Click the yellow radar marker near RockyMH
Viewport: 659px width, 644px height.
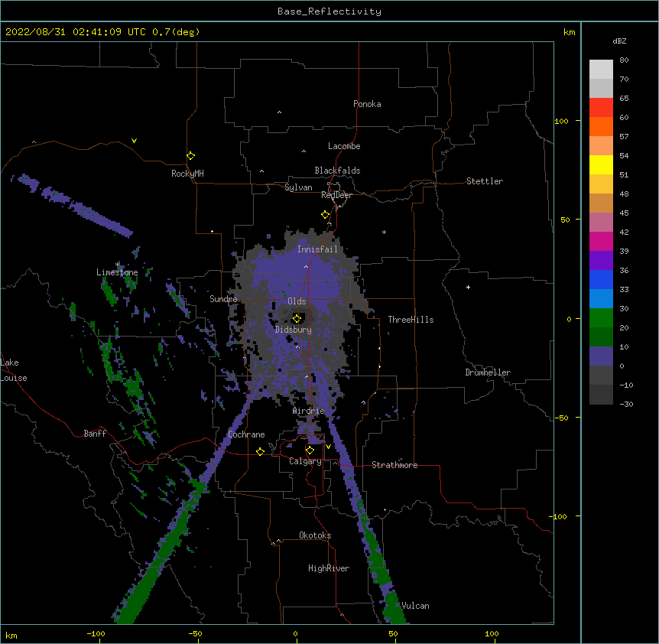[x=190, y=156]
